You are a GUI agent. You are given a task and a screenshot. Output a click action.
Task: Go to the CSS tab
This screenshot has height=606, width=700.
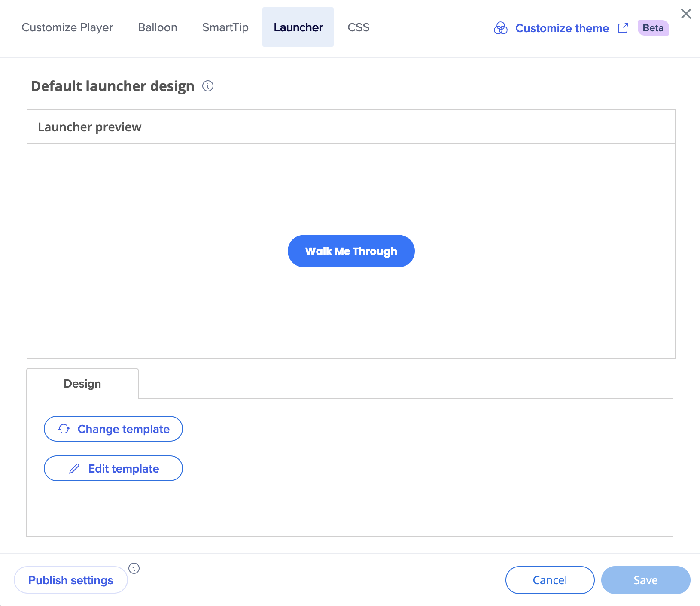pos(358,27)
